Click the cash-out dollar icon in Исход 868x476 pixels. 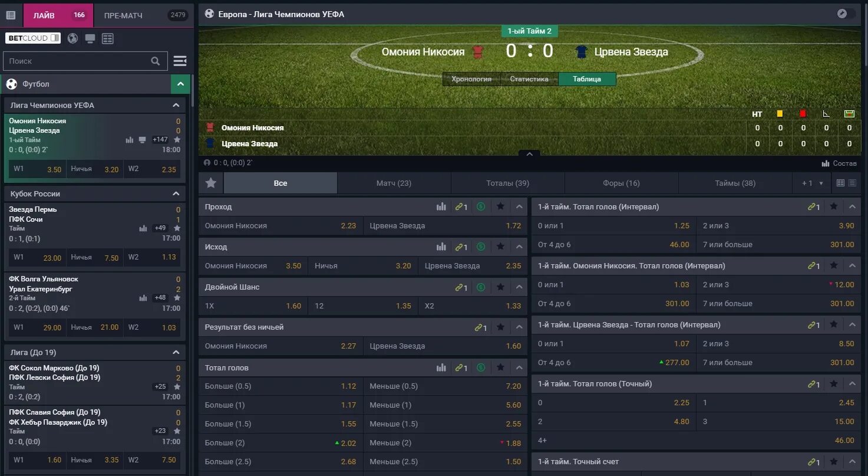coord(481,247)
